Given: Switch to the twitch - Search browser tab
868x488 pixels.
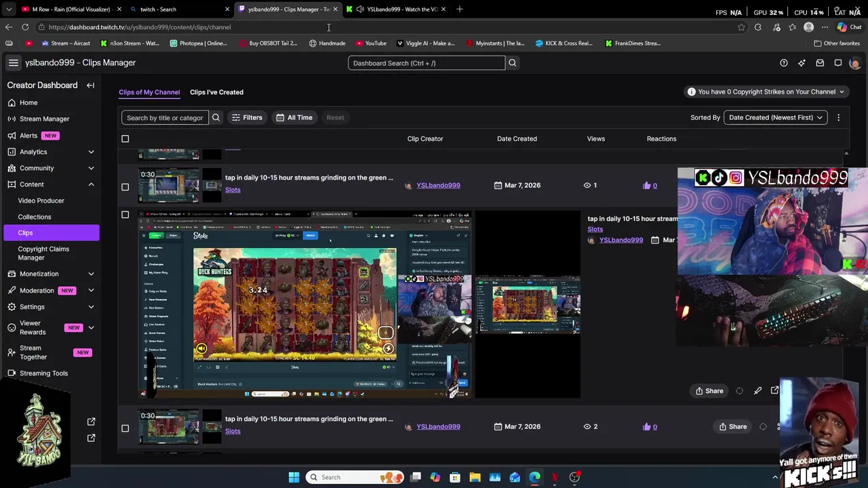Looking at the screenshot, I should click(180, 9).
